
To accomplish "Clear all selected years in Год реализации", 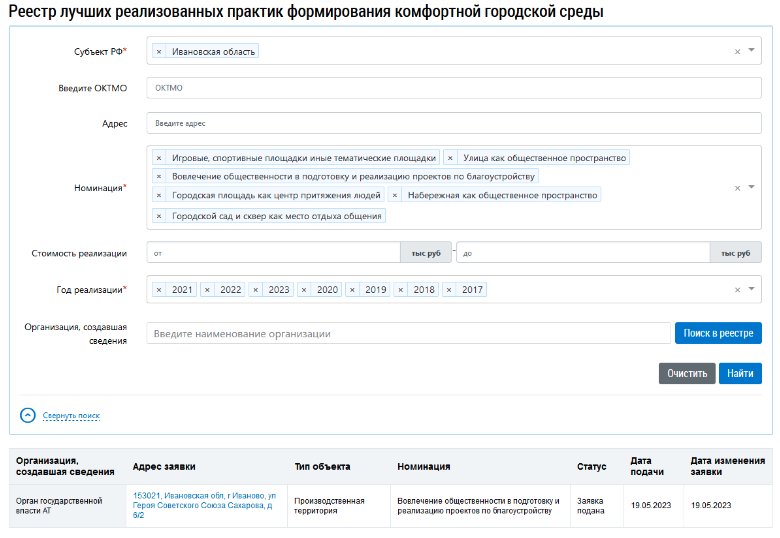I will 737,290.
